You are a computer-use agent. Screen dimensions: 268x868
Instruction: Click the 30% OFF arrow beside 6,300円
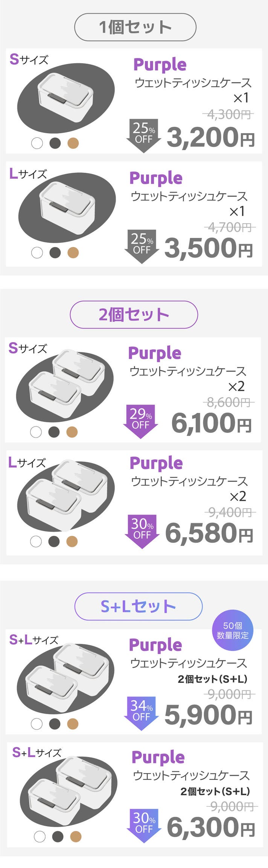tap(144, 825)
